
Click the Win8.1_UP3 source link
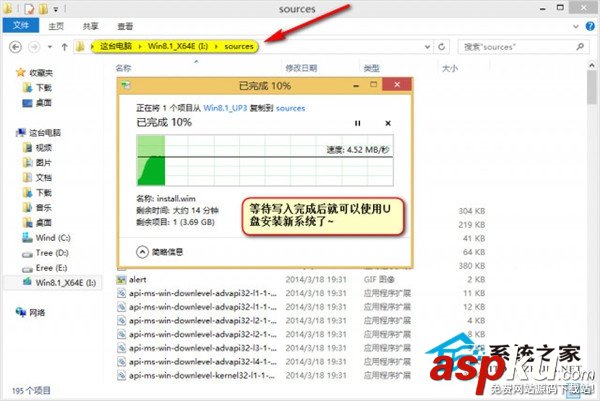click(225, 108)
